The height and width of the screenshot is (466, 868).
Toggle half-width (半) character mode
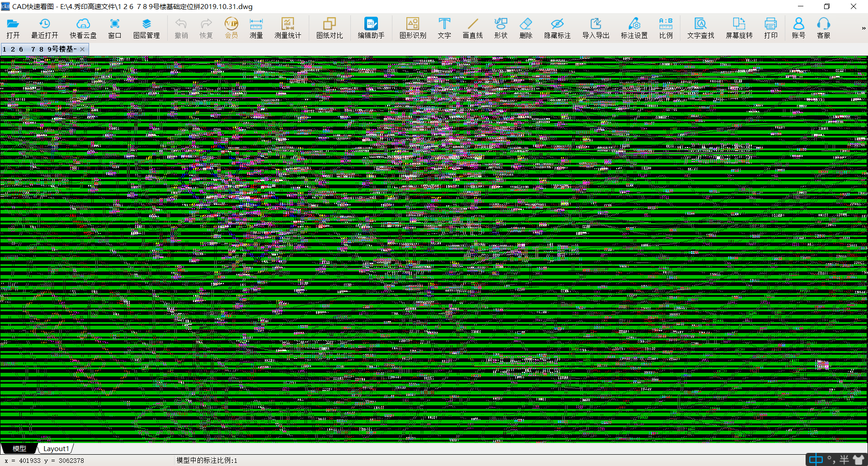point(844,460)
